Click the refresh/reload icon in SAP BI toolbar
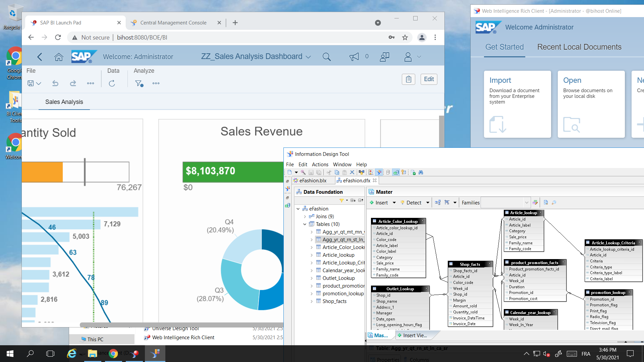The image size is (644, 362). tap(112, 83)
